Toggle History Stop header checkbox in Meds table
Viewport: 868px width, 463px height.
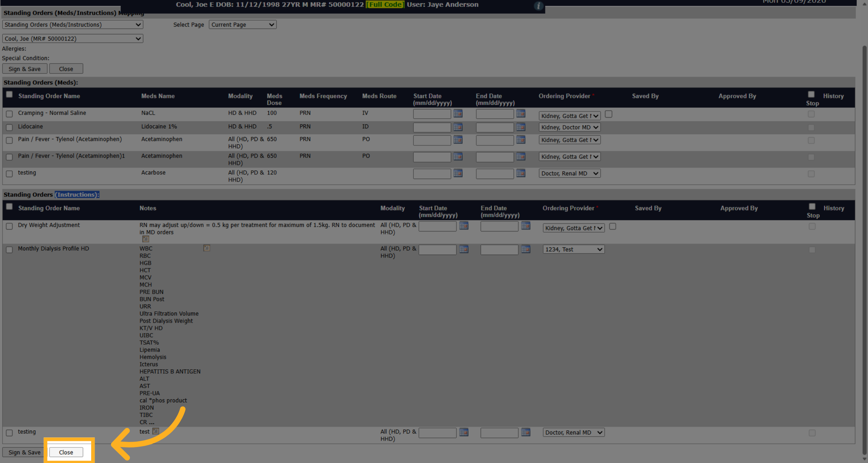click(811, 94)
